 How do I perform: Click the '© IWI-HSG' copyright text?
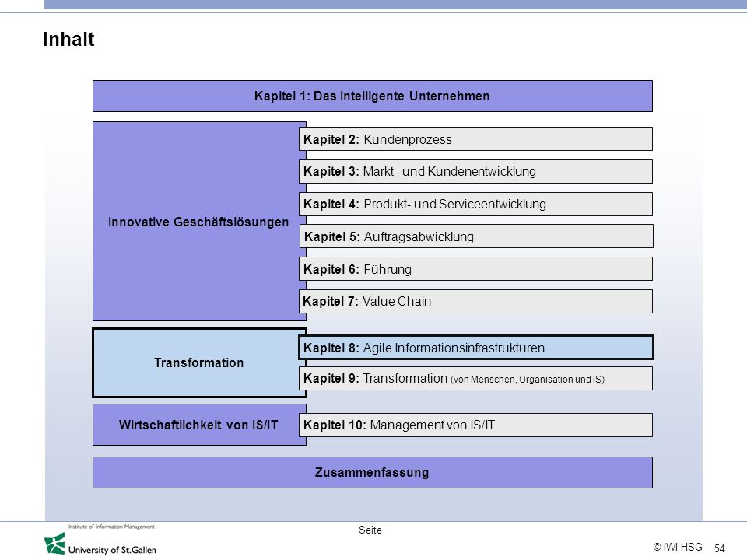pyautogui.click(x=678, y=547)
